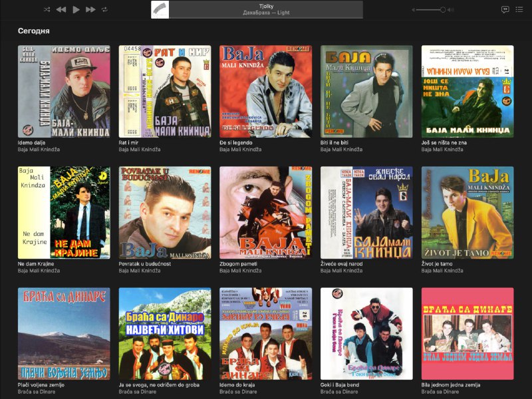The width and height of the screenshot is (532, 399).
Task: Click the Živeće ovaj narod title
Action: click(x=342, y=263)
